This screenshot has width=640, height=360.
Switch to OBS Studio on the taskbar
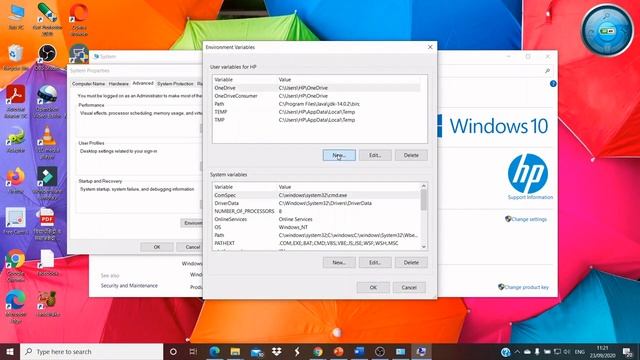pos(380,351)
